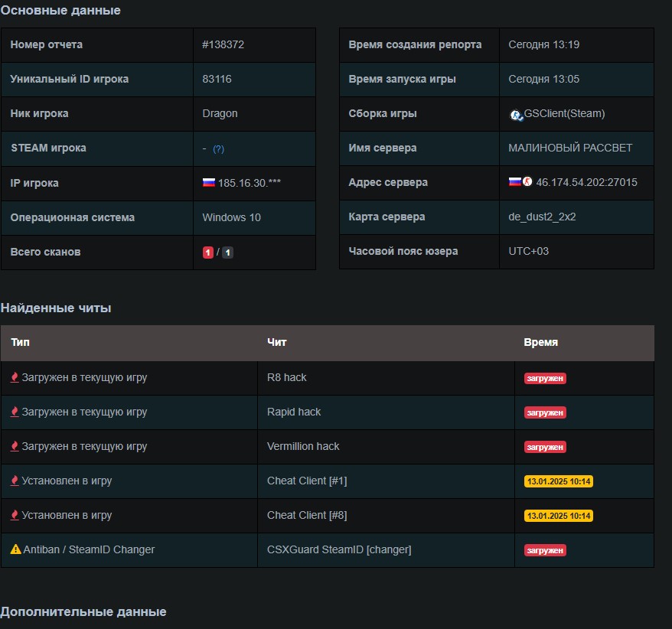672x629 pixels.
Task: Click the Russian flag next to player IP
Action: (208, 183)
